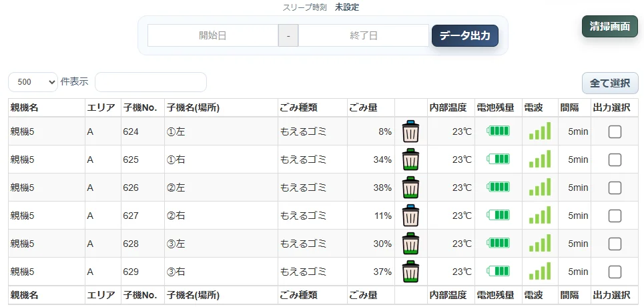
Task: Click the battery icon in row 624
Action: pos(499,131)
